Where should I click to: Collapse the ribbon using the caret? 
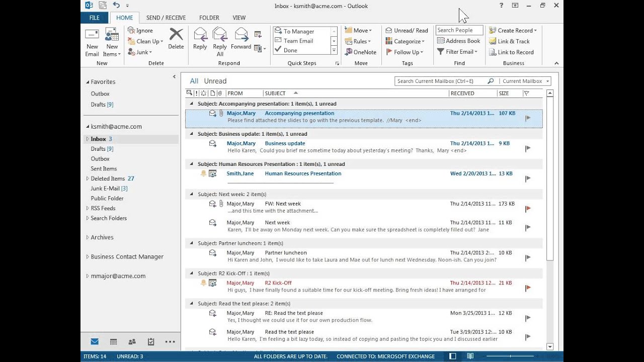(556, 63)
